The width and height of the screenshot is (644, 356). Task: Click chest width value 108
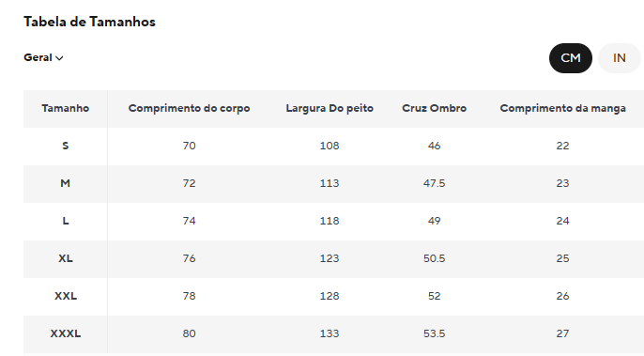pyautogui.click(x=330, y=146)
